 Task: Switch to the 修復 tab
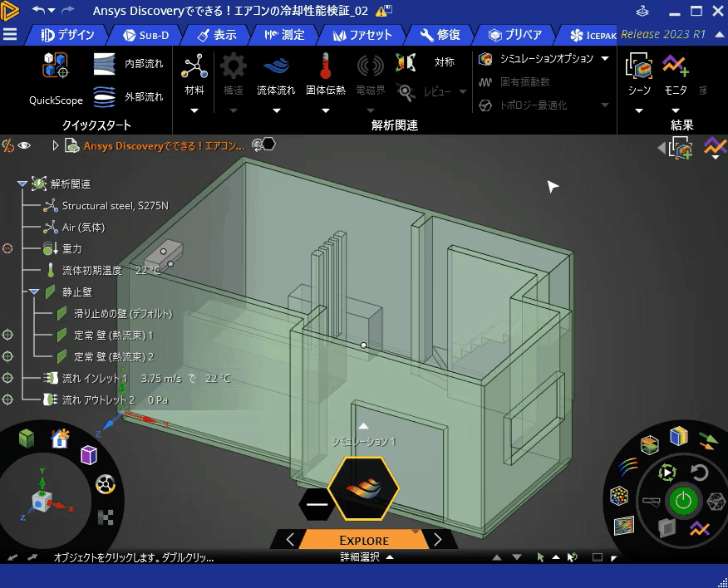click(x=440, y=35)
